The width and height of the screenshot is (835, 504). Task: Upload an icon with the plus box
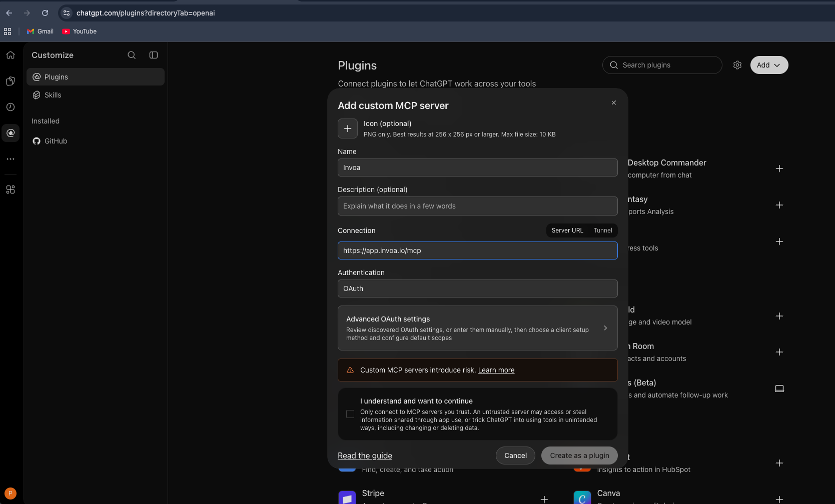[348, 128]
